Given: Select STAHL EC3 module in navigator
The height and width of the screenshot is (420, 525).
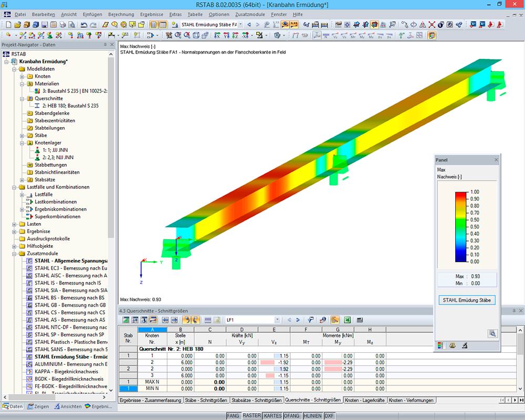Looking at the screenshot, I should coord(67,268).
